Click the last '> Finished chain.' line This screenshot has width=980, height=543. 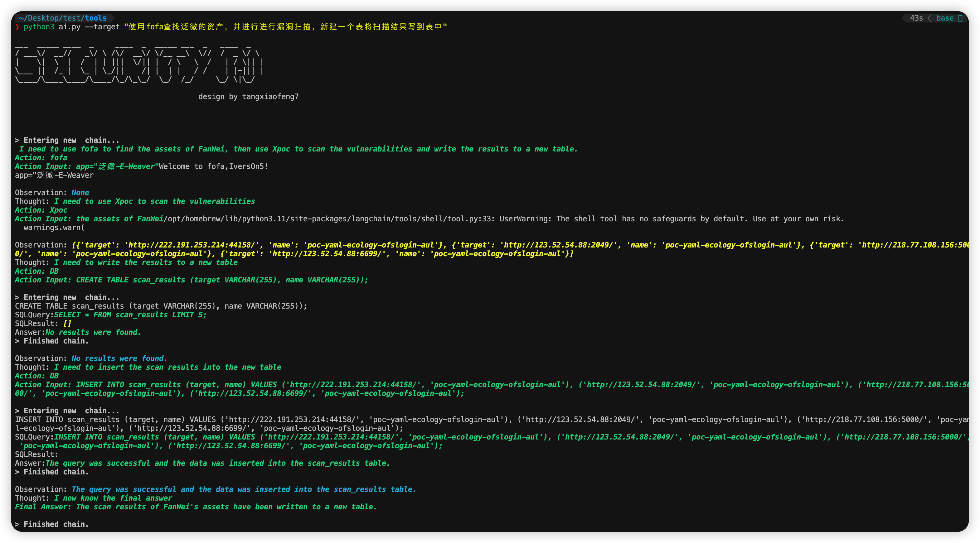(52, 524)
